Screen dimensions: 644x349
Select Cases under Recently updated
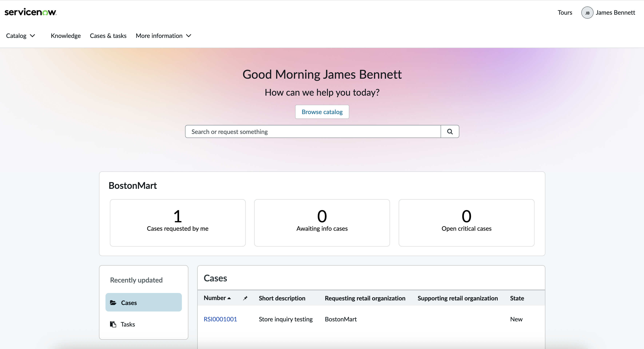click(x=144, y=302)
